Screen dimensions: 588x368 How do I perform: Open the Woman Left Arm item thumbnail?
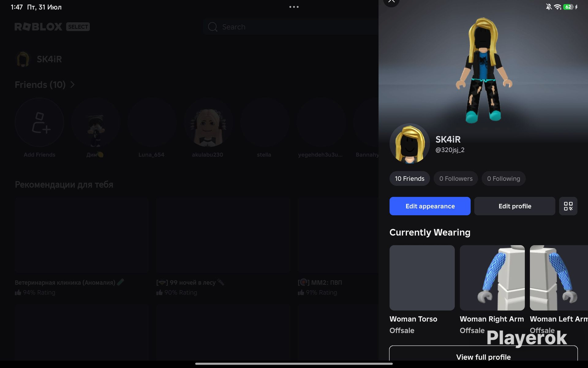click(559, 278)
